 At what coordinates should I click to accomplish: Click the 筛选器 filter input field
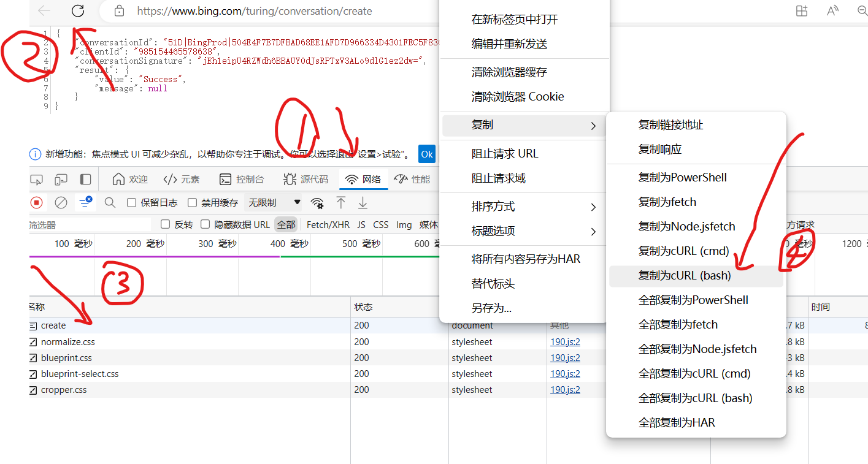click(90, 225)
